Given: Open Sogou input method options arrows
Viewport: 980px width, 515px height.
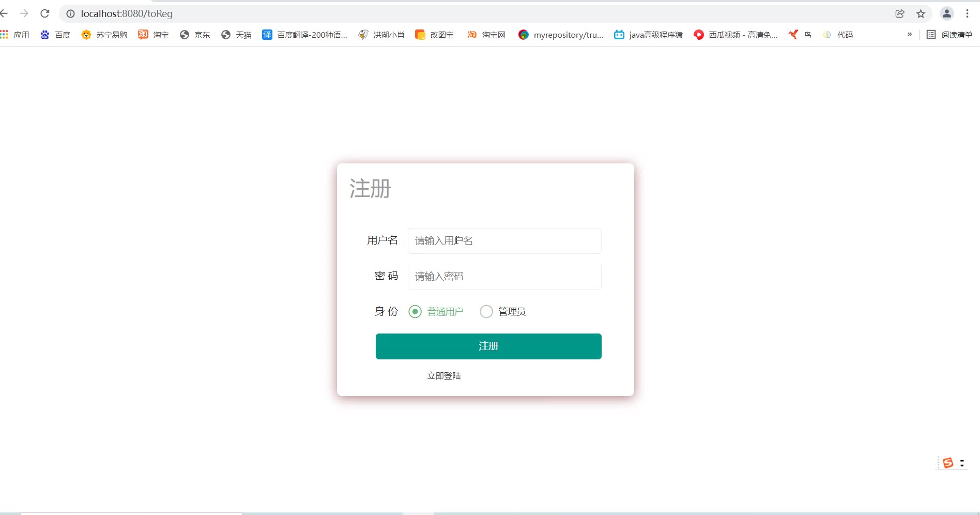Looking at the screenshot, I should coord(962,463).
